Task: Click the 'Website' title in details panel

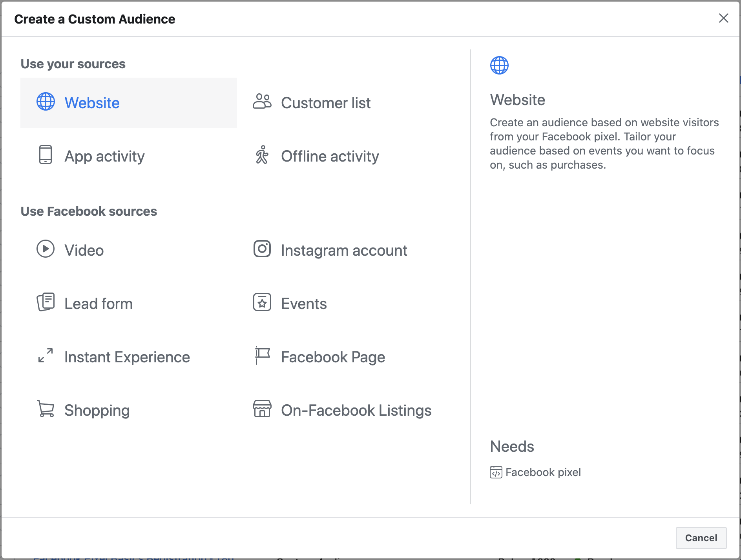Action: [x=517, y=100]
